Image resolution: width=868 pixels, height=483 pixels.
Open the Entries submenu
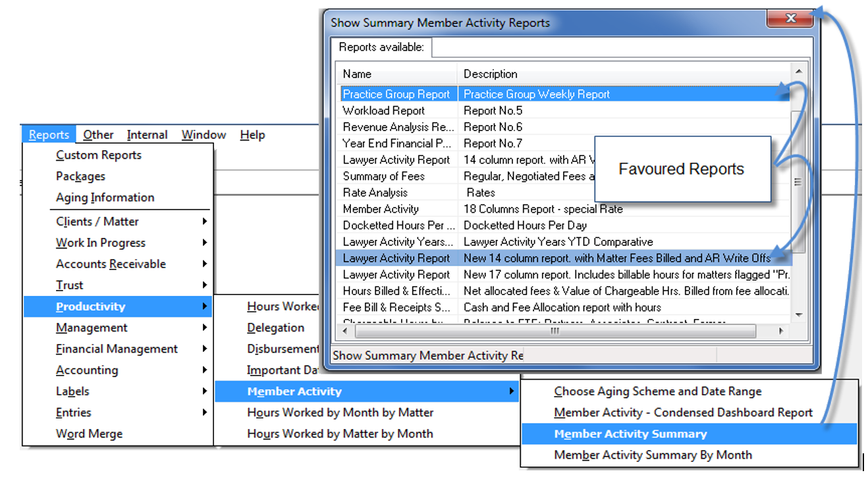pos(117,412)
